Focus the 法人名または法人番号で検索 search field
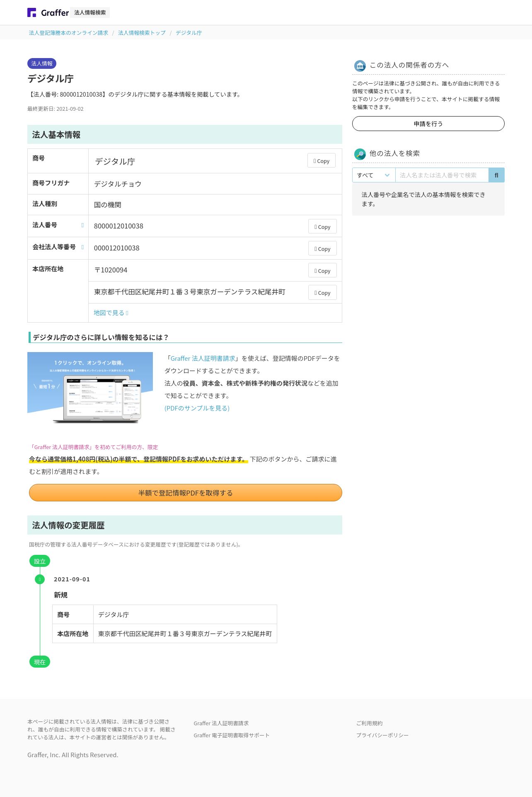This screenshot has width=532, height=797. 442,175
